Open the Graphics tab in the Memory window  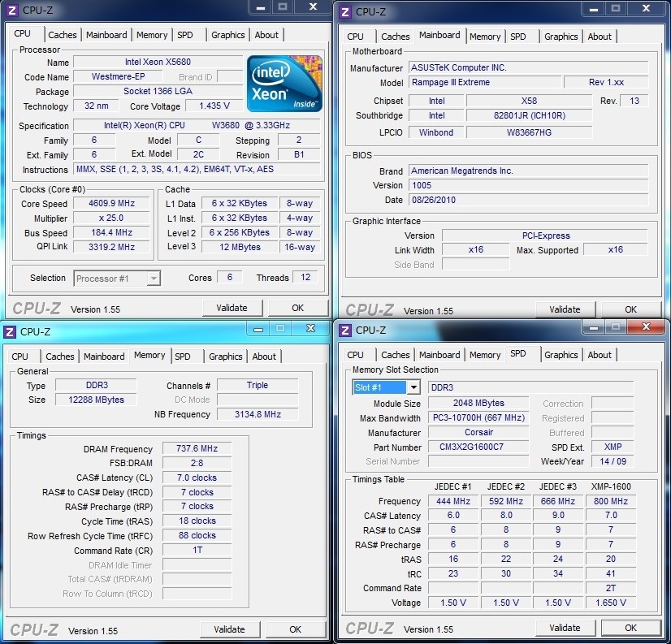pos(226,357)
